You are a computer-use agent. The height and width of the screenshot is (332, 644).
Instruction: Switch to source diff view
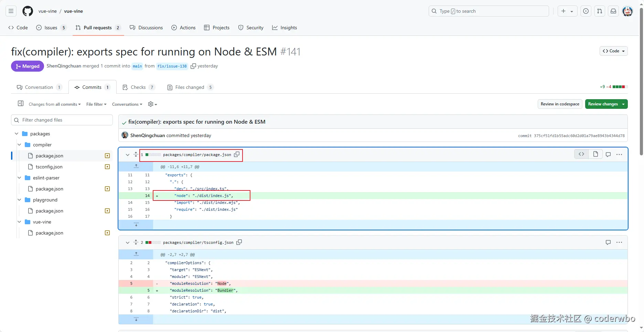[x=581, y=154]
